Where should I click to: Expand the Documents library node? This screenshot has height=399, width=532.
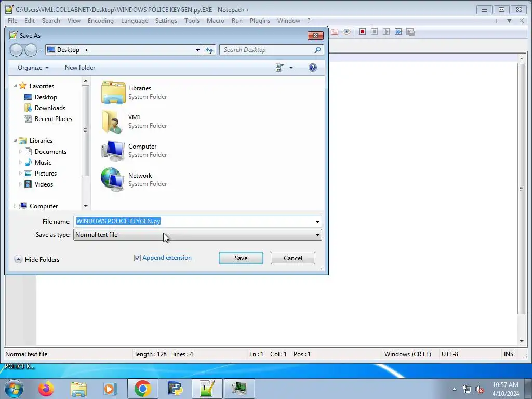(x=20, y=152)
